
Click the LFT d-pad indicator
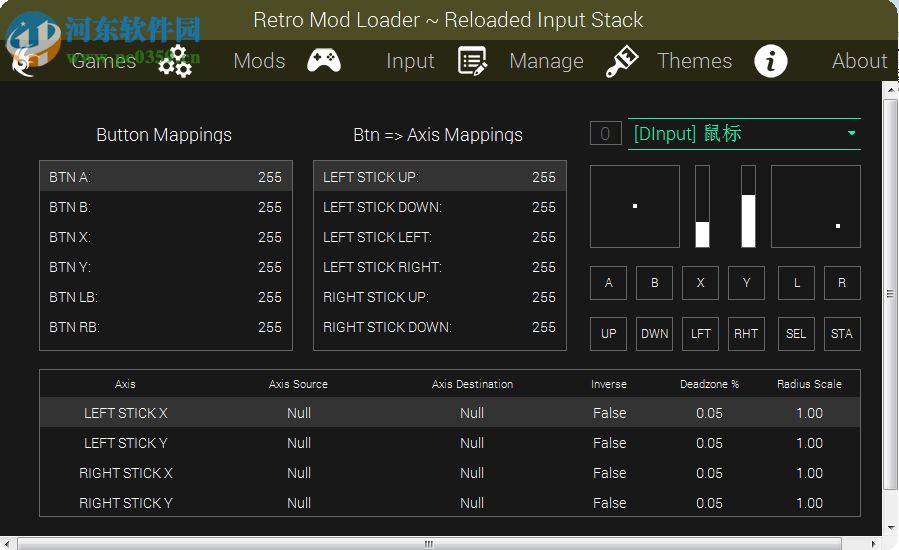tap(700, 334)
